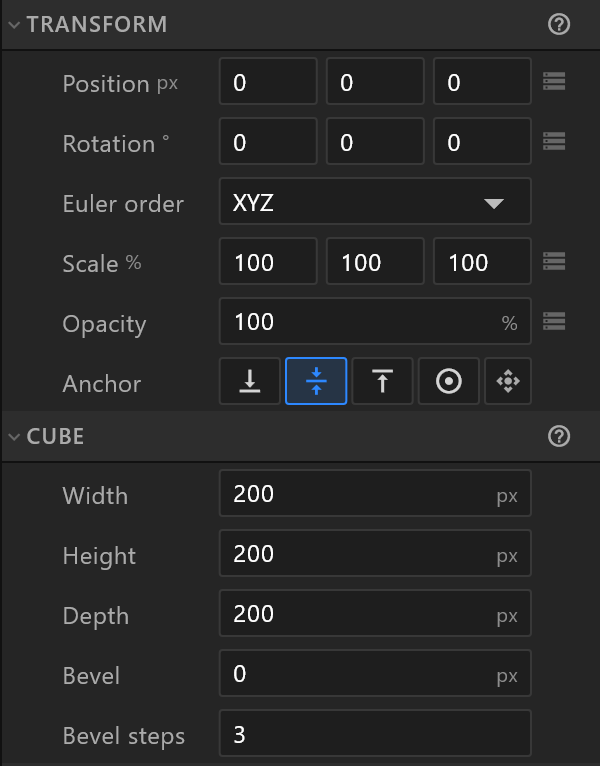The height and width of the screenshot is (766, 600).
Task: Open the Scale keyframe menu icon
Action: (x=554, y=261)
